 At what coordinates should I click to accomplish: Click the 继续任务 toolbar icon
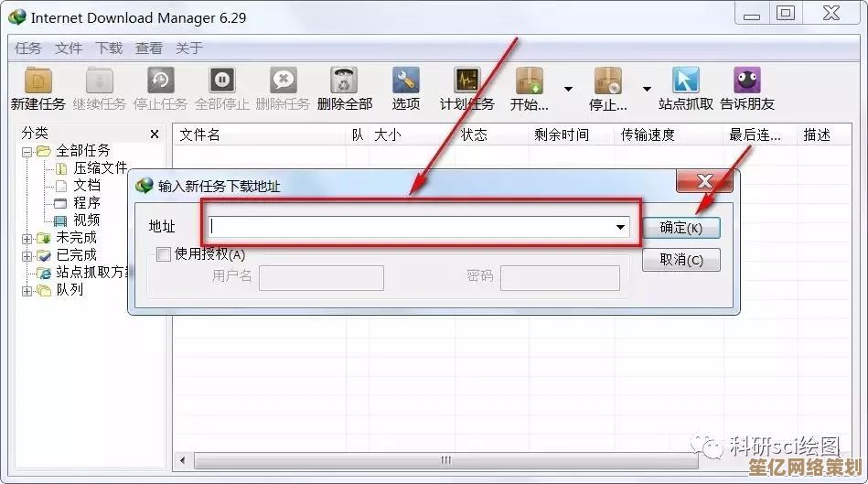pos(100,81)
